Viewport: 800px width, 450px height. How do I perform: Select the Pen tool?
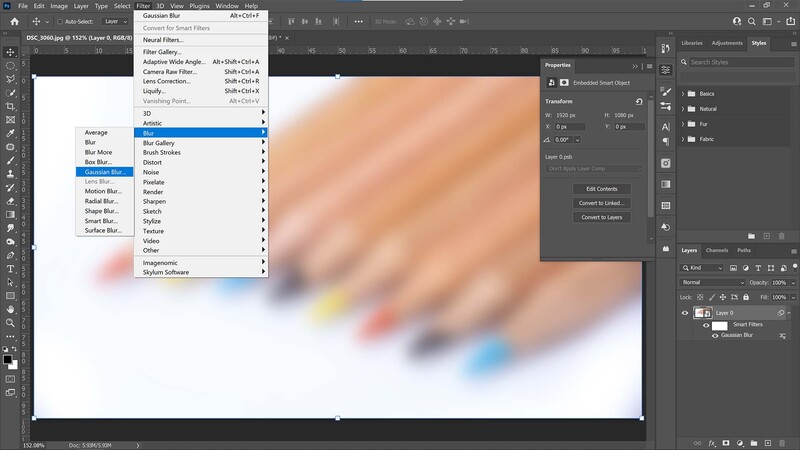click(x=10, y=255)
